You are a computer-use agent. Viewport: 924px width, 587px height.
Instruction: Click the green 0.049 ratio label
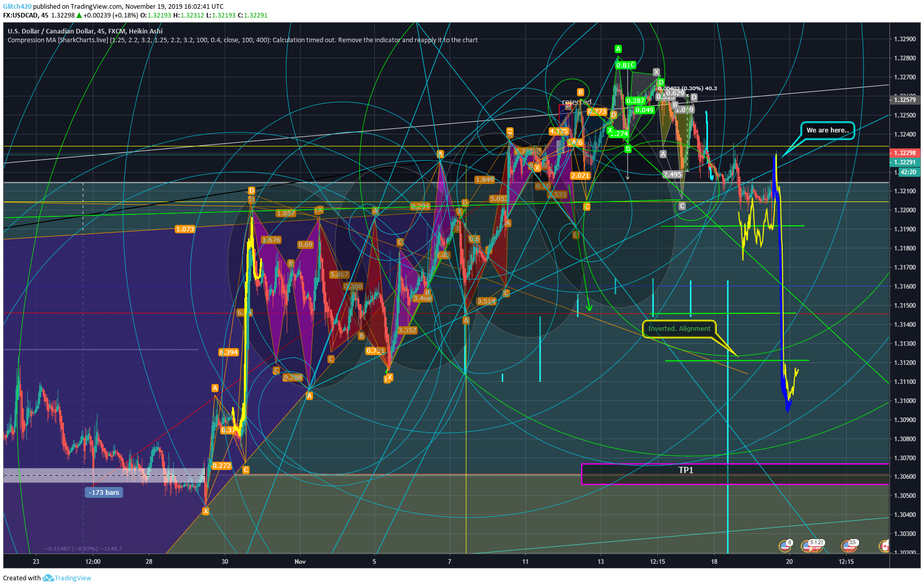(x=645, y=110)
